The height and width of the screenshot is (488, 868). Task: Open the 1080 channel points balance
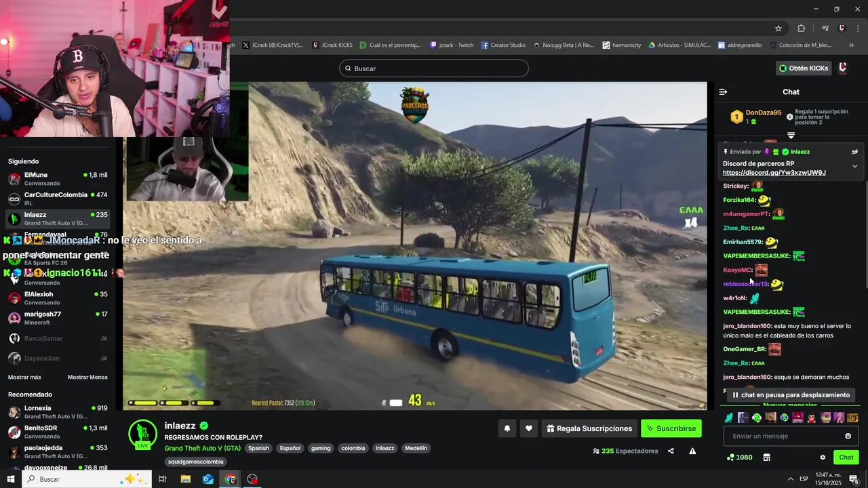(x=738, y=457)
